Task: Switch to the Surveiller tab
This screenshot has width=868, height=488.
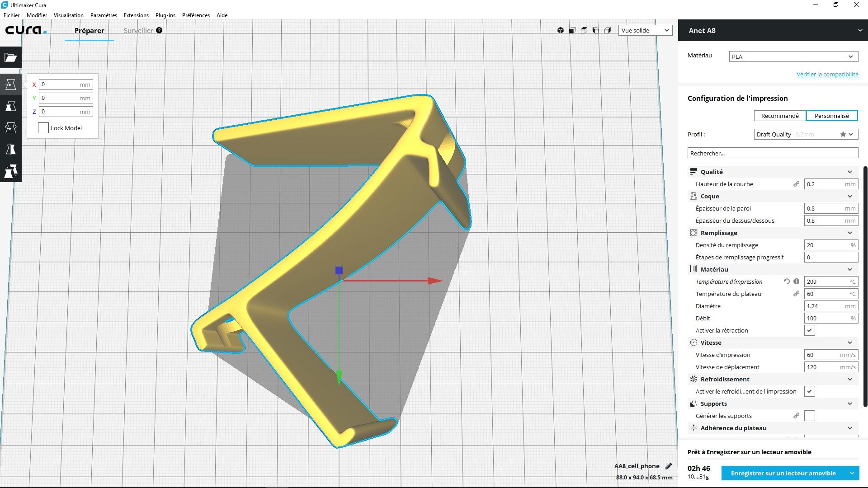Action: coord(138,30)
